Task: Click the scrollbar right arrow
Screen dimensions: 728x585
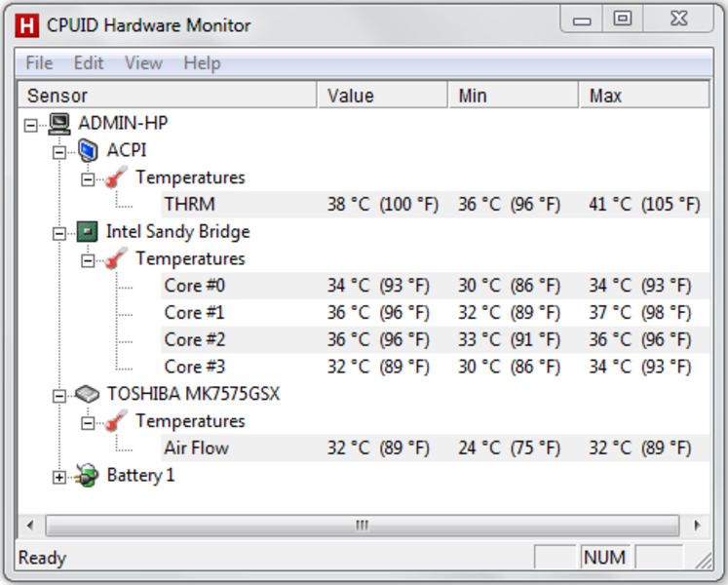Action: pos(697,526)
